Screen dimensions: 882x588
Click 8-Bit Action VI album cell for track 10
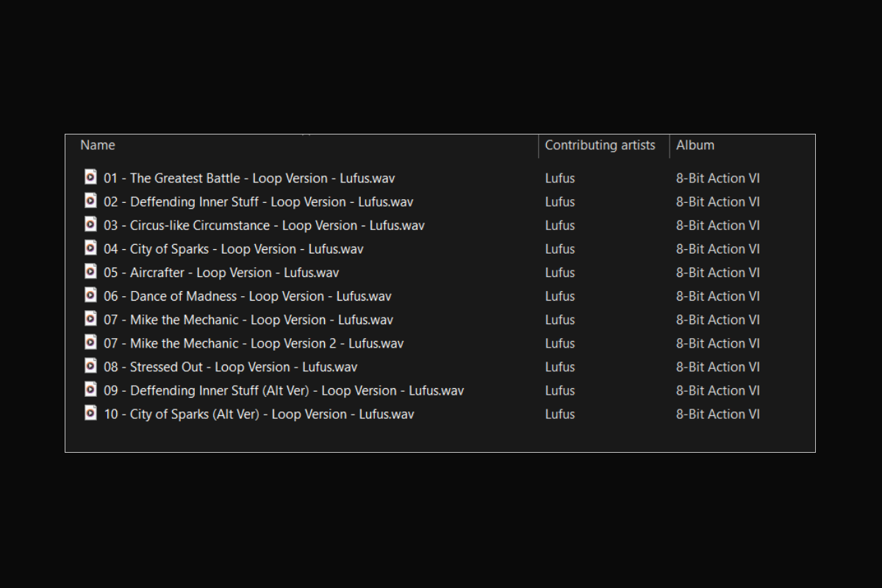[x=718, y=414]
